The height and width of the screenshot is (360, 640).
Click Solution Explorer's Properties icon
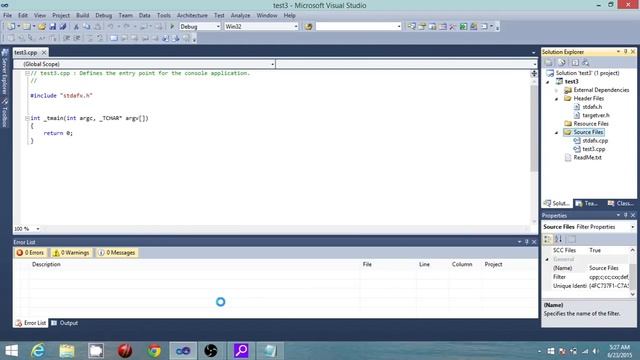549,62
